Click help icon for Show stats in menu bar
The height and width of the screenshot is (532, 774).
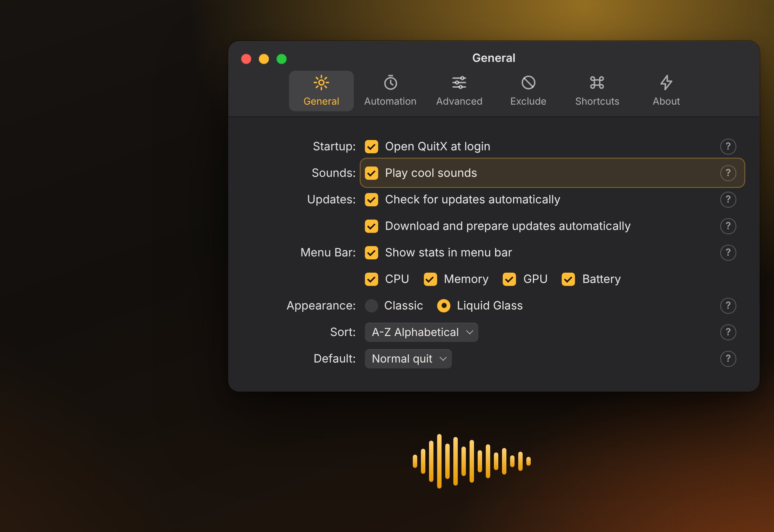coord(728,252)
